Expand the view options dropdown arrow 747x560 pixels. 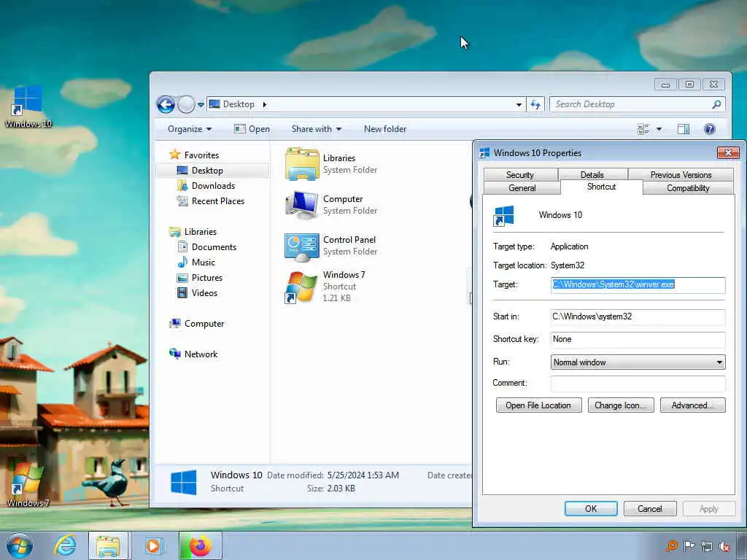(659, 129)
